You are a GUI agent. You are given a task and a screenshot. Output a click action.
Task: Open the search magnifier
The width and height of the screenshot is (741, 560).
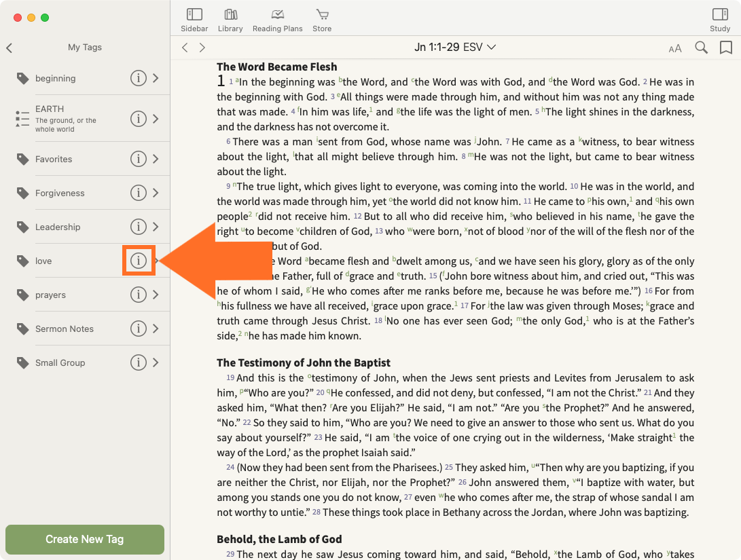point(702,48)
